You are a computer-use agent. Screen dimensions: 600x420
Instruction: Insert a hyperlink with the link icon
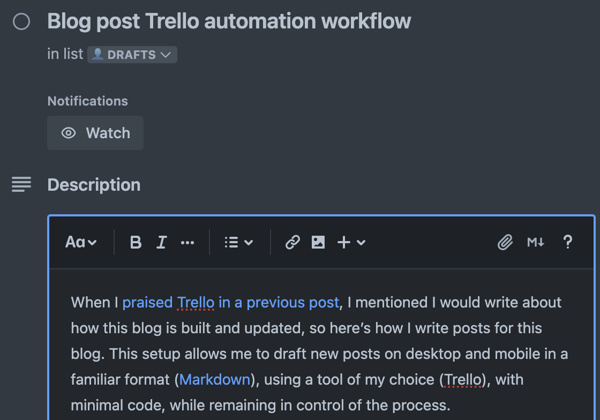292,242
